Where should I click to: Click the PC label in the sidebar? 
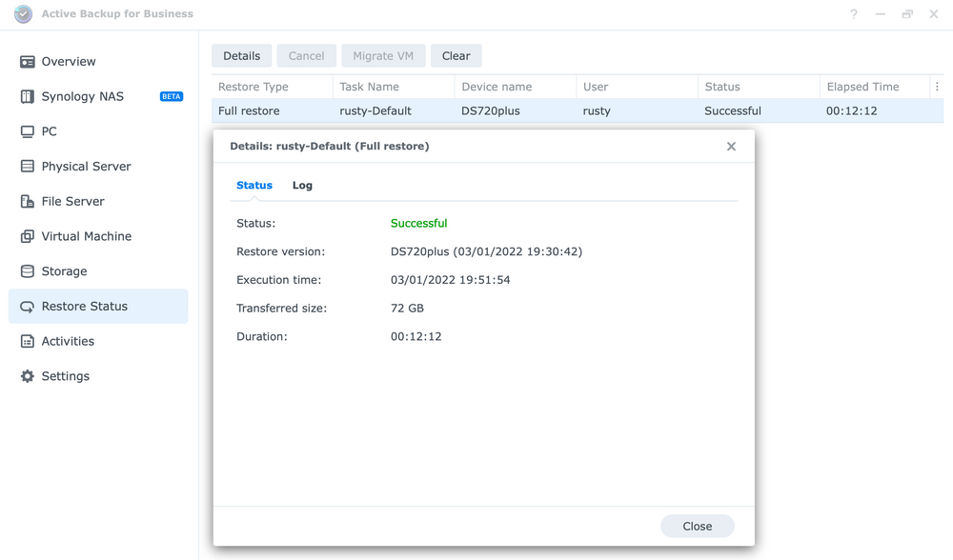click(x=50, y=131)
